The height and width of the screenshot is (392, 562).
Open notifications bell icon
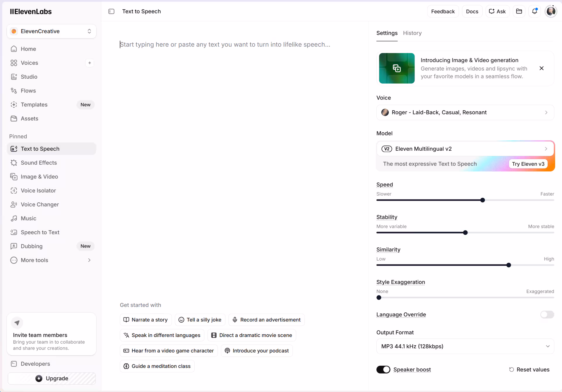click(534, 11)
